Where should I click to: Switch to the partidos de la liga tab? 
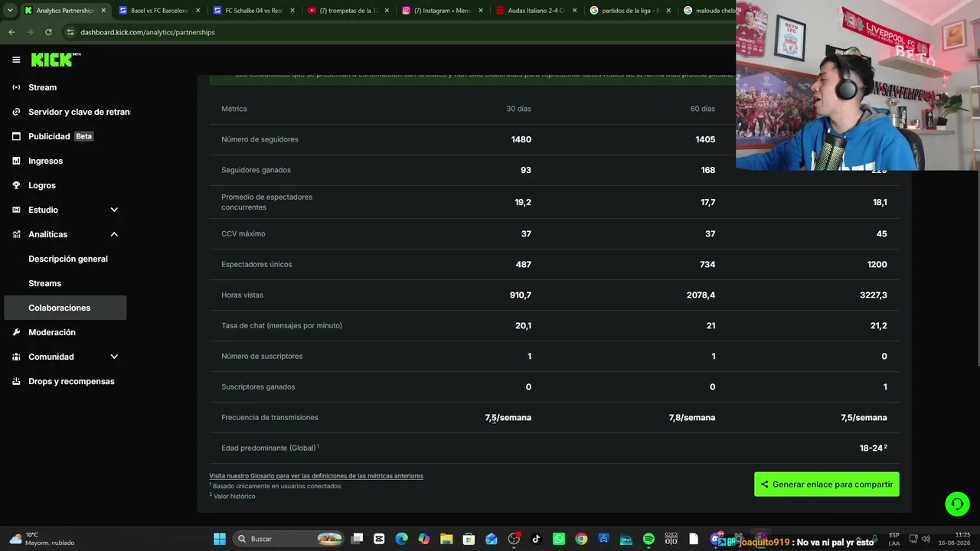(x=630, y=11)
